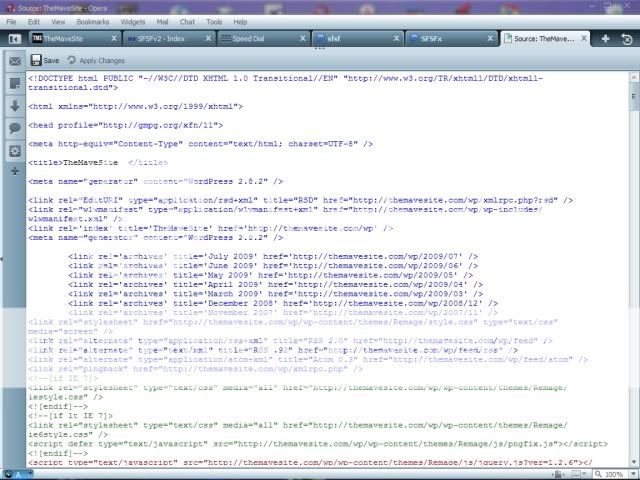The image size is (640, 480).
Task: Open the page-view dropdown beside the zoom control
Action: (578, 474)
